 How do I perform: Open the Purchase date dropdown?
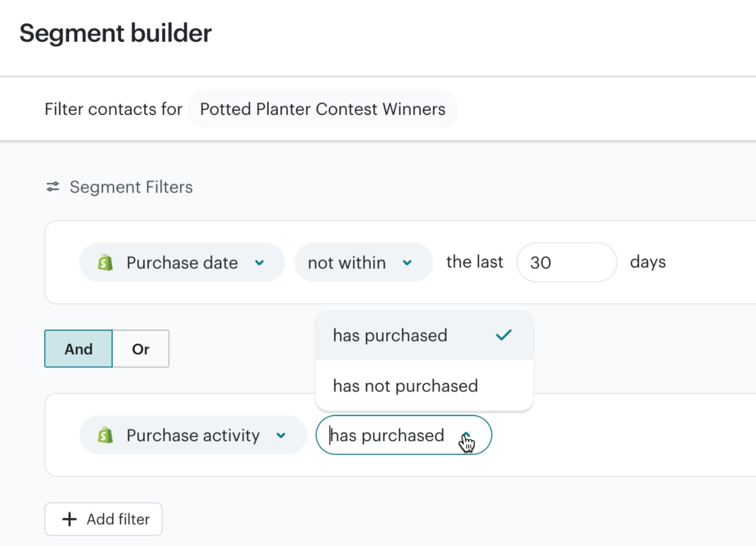[x=182, y=262]
